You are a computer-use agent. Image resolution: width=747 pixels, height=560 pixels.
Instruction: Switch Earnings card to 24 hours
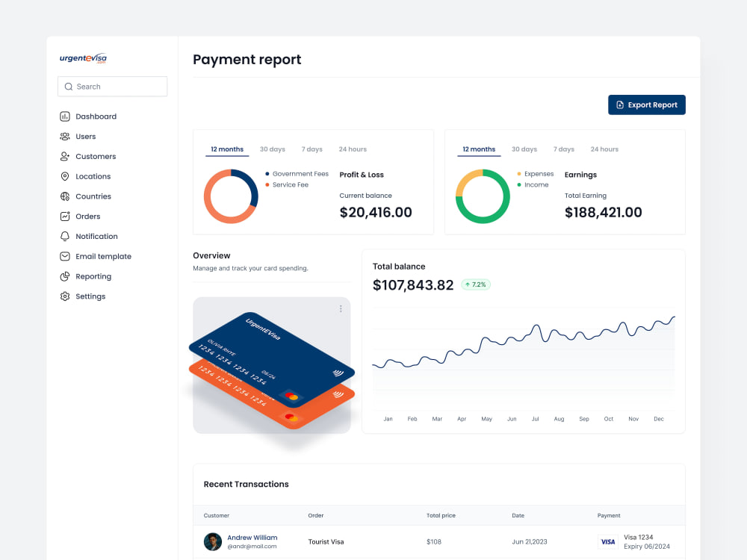[604, 149]
